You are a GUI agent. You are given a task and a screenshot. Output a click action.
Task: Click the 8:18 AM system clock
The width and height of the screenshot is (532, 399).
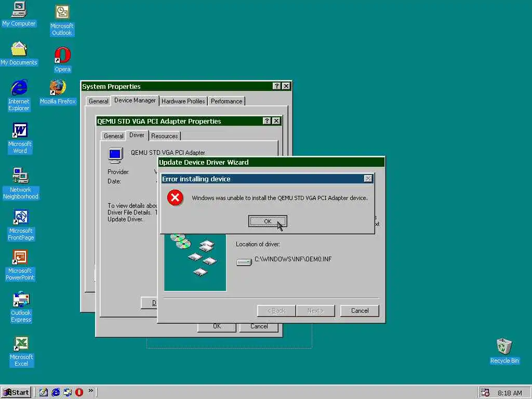tap(510, 393)
